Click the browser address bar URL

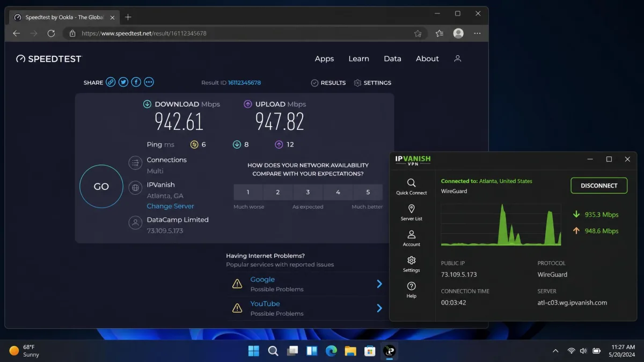(144, 33)
